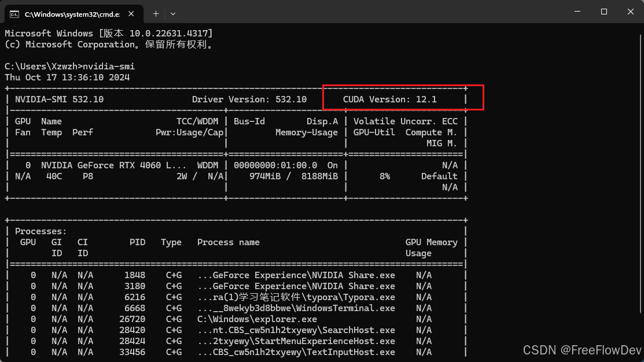The width and height of the screenshot is (644, 362).
Task: Close the cmd.exe terminal tab
Action: point(131,14)
